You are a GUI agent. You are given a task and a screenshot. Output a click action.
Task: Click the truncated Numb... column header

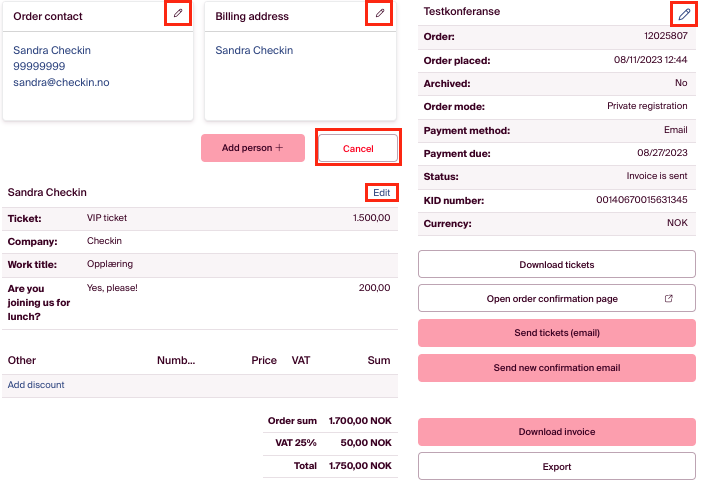pos(176,360)
